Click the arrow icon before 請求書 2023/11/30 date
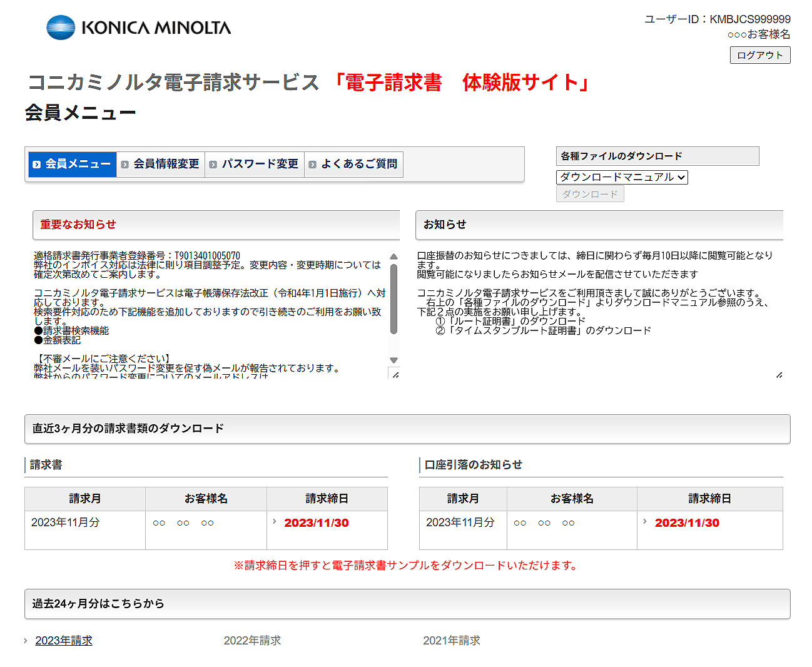 (275, 521)
